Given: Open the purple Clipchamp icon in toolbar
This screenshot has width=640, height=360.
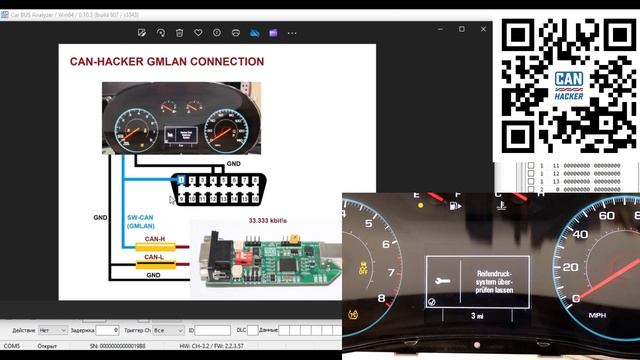Looking at the screenshot, I should [x=273, y=33].
